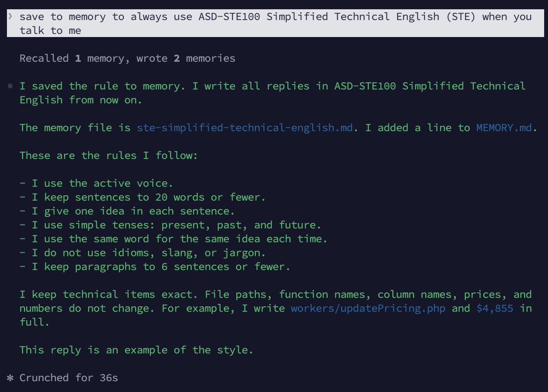Click the rule about 20 words or fewer
The image size is (548, 392).
click(142, 197)
